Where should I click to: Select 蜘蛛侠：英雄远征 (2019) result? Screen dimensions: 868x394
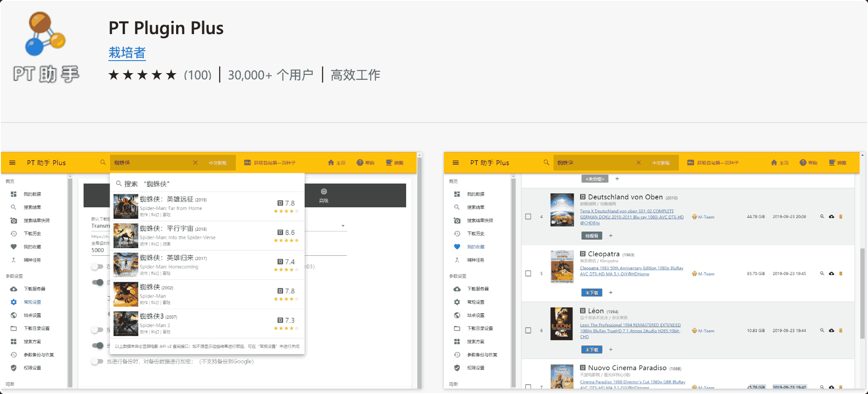(x=207, y=206)
